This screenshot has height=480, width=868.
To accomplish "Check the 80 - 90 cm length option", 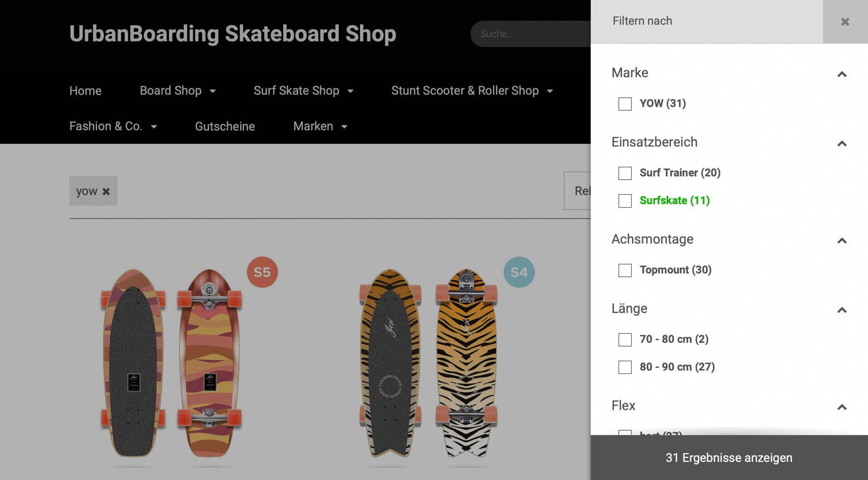I will pos(625,367).
